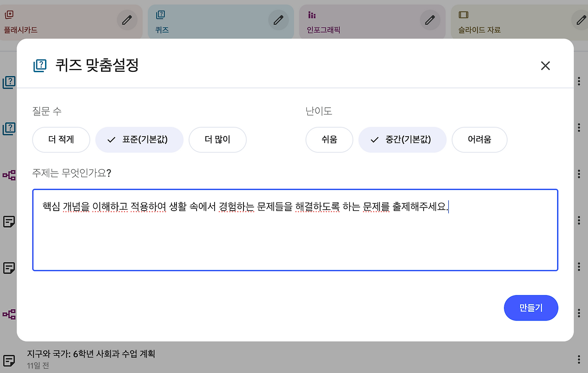Click the flashcard icon above 플래시카드
The image size is (588, 373).
(9, 15)
